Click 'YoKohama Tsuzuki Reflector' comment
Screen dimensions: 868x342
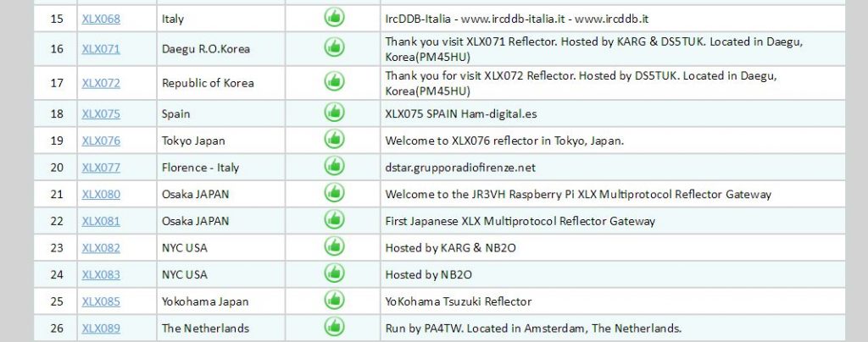[459, 301]
